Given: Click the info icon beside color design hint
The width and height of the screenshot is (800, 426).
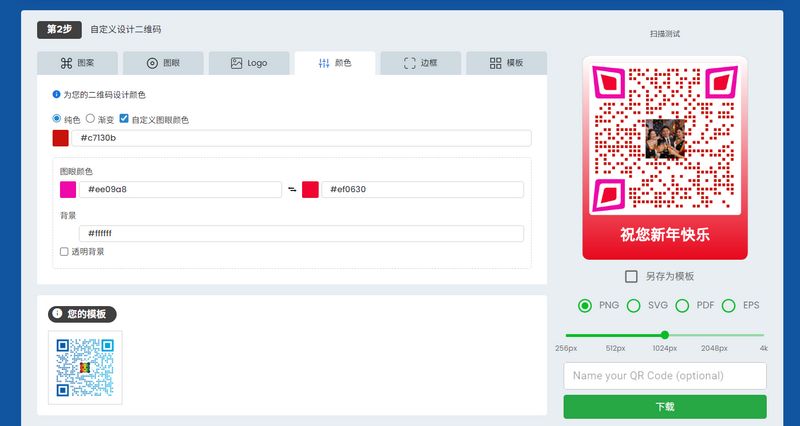Looking at the screenshot, I should [x=56, y=95].
